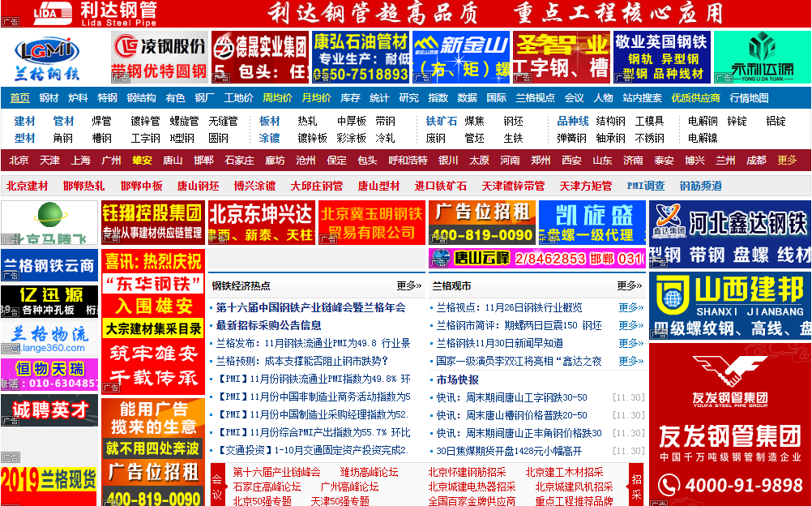Click the 无缝管 category link
Viewport: 812px width, 506px height.
pos(223,122)
